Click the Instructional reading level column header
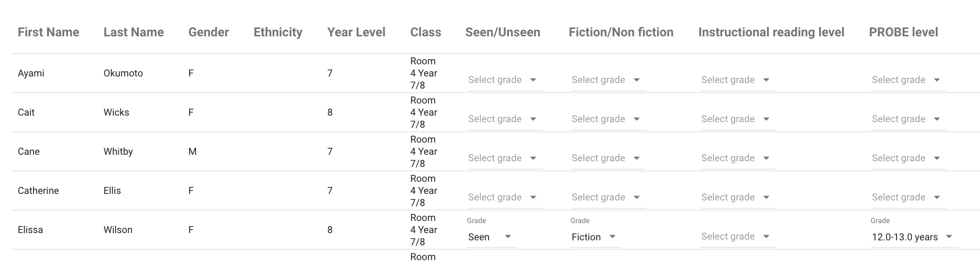Image resolution: width=980 pixels, height=261 pixels. coord(771,32)
